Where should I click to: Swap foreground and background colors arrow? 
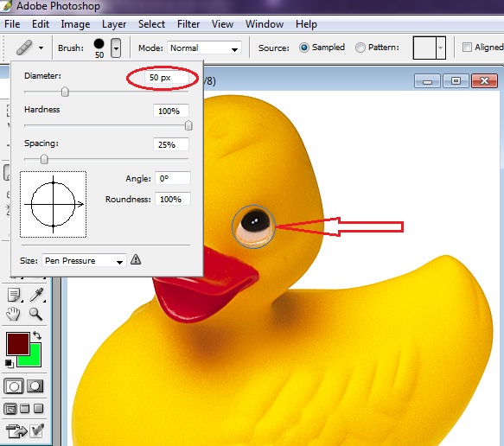tap(37, 335)
